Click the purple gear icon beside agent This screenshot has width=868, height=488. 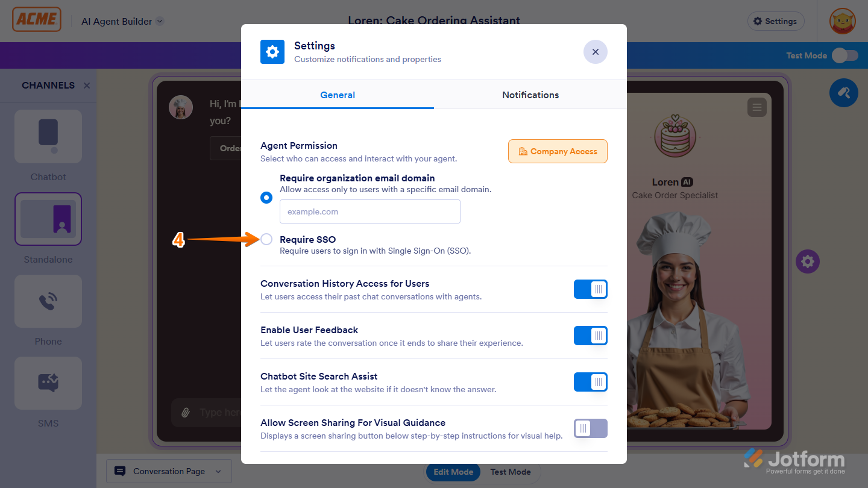click(808, 261)
